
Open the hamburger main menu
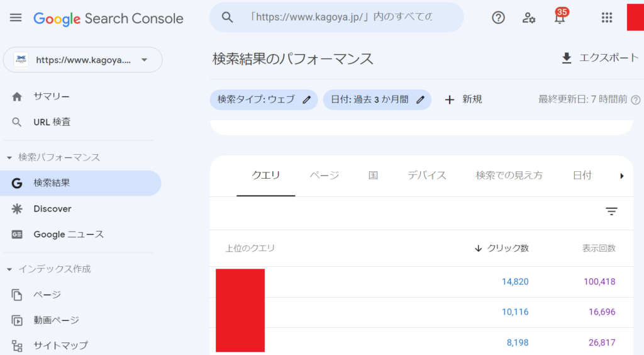(x=16, y=18)
